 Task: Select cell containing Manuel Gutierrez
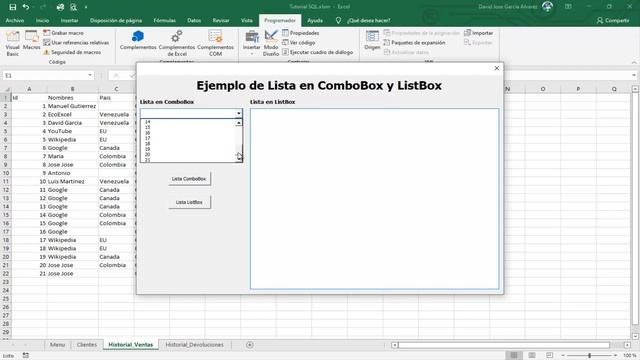[72, 106]
